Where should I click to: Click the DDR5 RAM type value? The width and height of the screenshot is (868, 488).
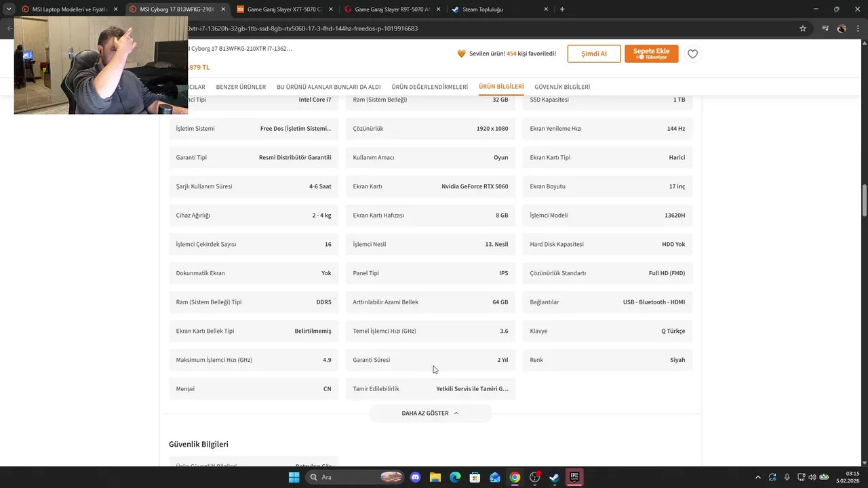323,302
